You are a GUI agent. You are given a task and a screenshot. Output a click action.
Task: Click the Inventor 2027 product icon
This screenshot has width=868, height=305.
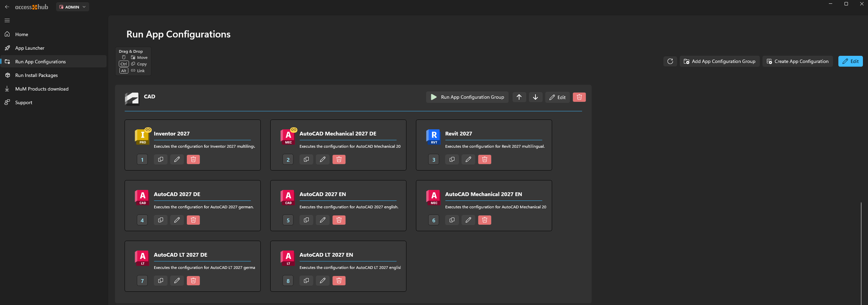(142, 137)
